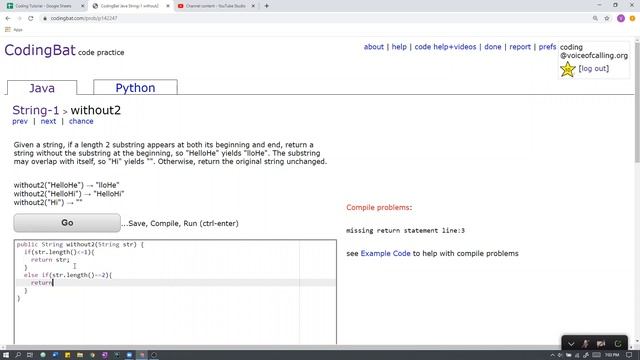Collapse the recording overlay with the chevron

[x=571, y=344]
